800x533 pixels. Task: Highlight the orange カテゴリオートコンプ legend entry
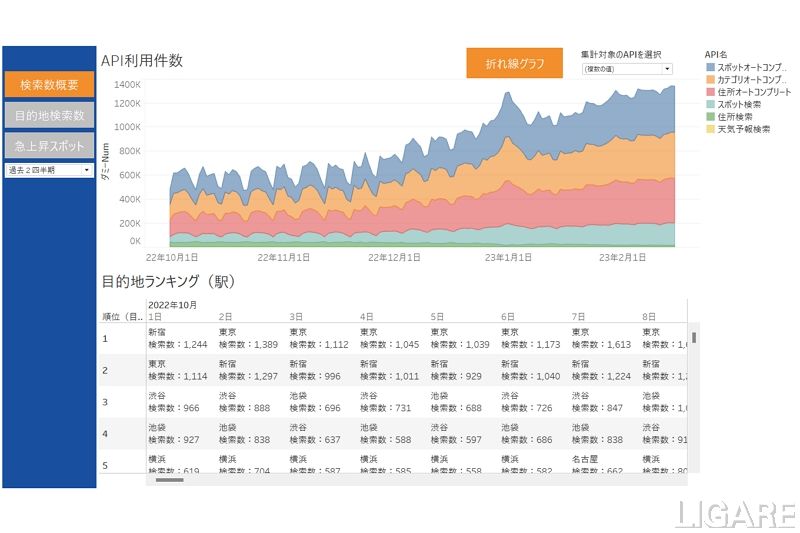(710, 79)
